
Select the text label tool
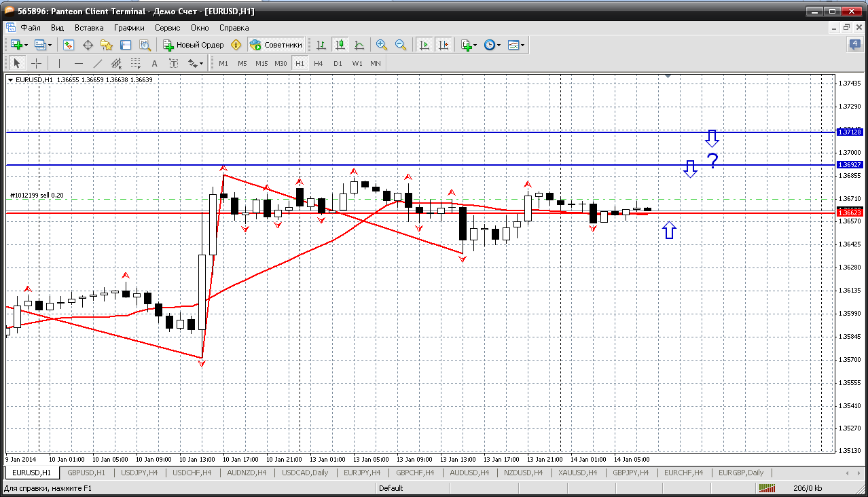[x=173, y=63]
